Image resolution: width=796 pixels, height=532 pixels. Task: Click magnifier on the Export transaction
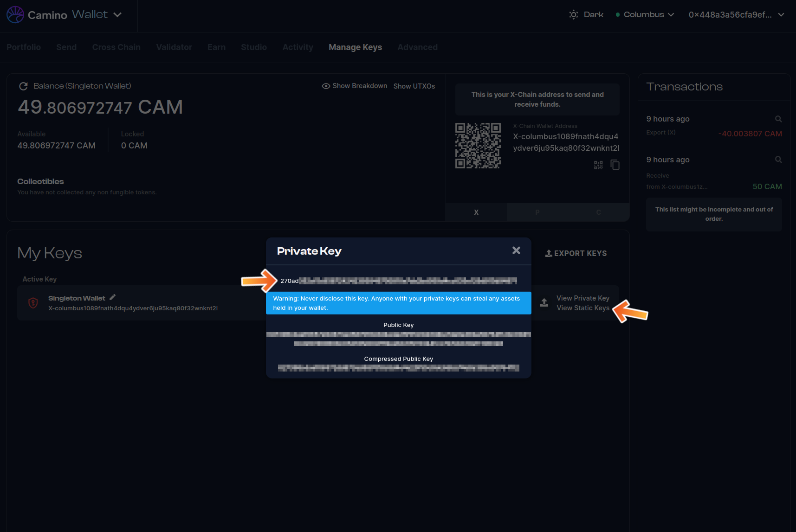tap(778, 119)
